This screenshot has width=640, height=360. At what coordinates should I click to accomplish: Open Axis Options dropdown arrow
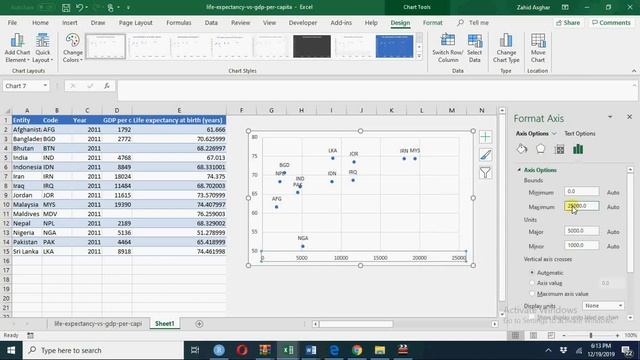554,133
